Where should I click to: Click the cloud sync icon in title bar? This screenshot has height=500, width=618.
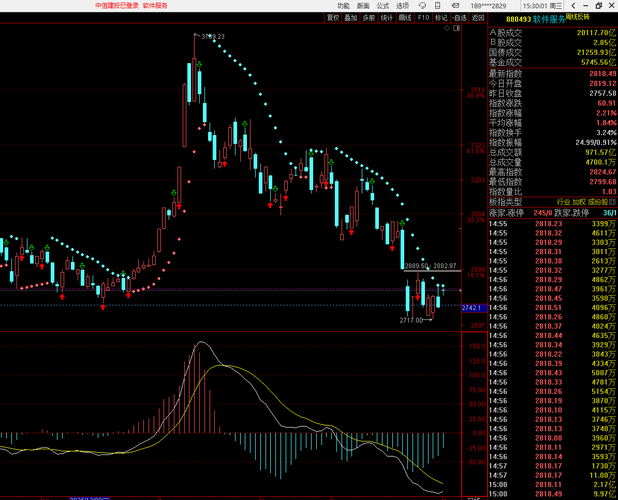422,6
